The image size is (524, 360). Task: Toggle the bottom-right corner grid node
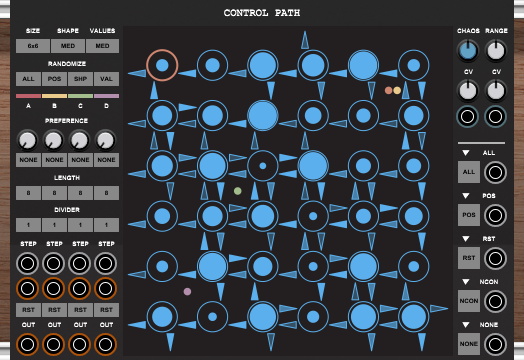click(x=414, y=317)
